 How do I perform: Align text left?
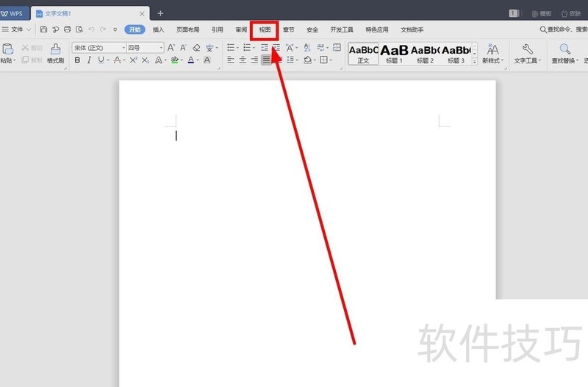click(x=231, y=60)
